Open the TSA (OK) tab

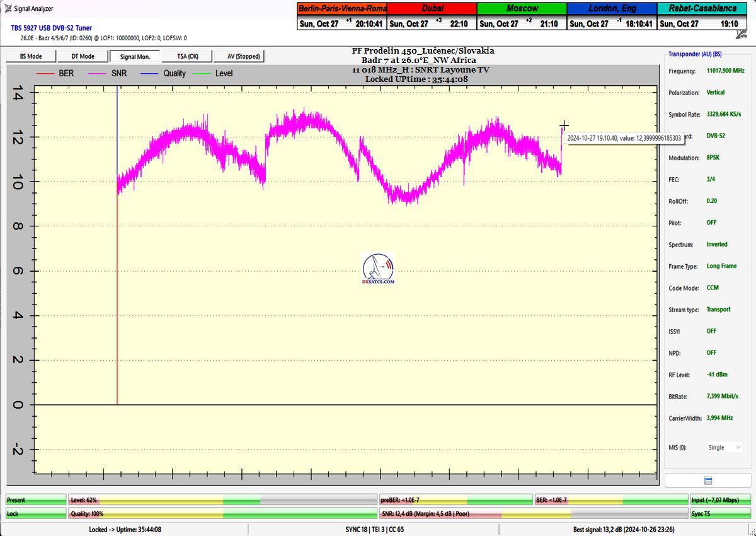(186, 56)
